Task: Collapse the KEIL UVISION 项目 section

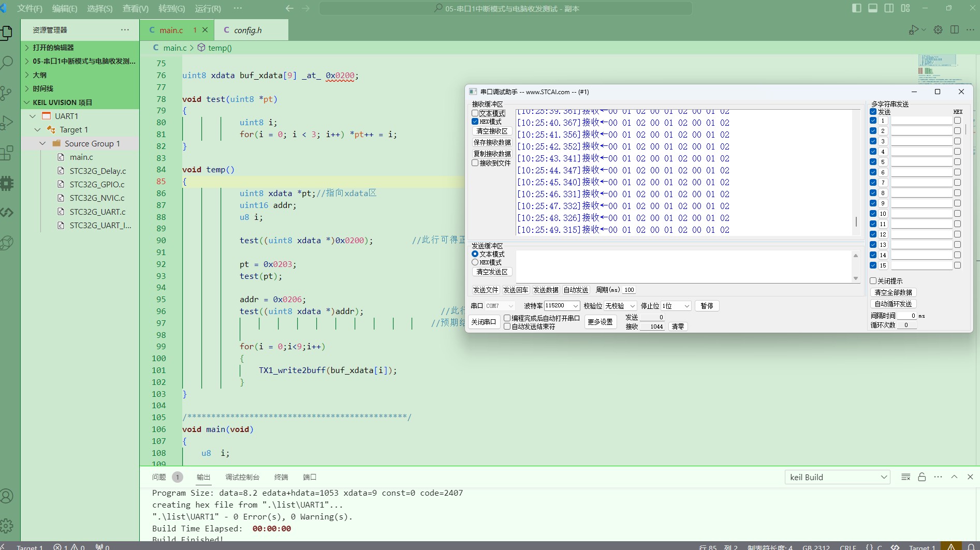Action: (80, 102)
